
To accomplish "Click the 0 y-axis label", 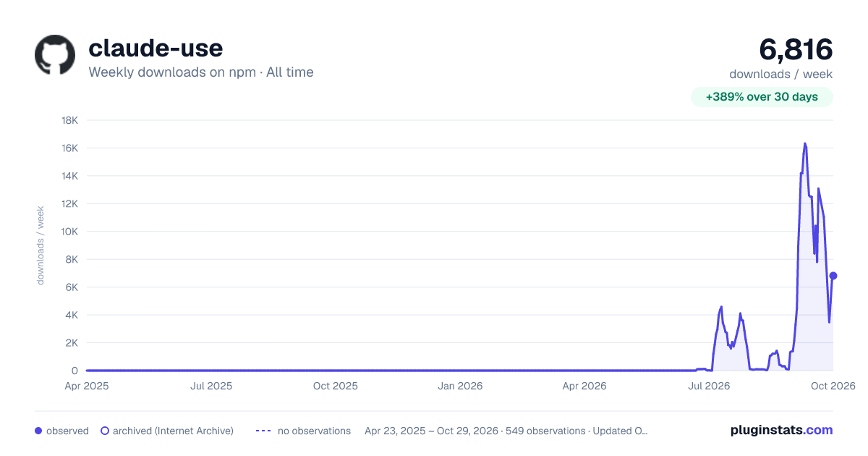I will (75, 371).
